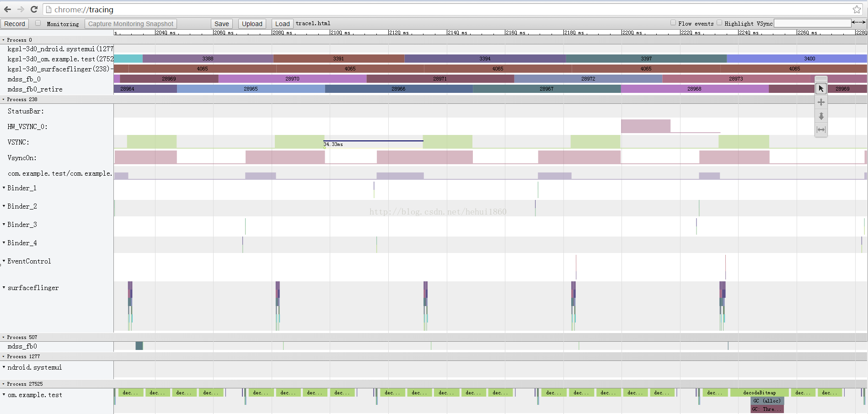Activate the pan tool with cross arrows
Screen dimensions: 868x414
point(821,102)
